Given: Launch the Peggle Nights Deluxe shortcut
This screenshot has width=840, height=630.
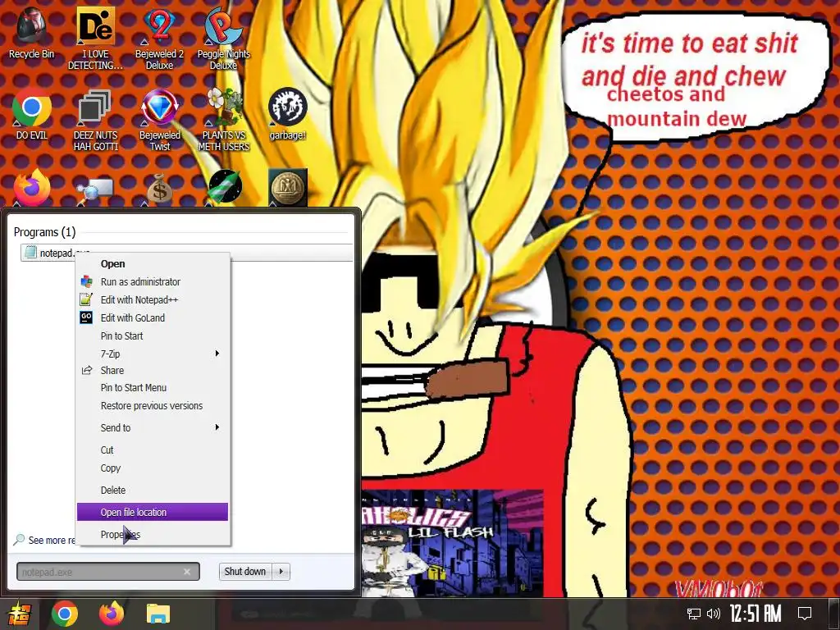Looking at the screenshot, I should pos(223,39).
